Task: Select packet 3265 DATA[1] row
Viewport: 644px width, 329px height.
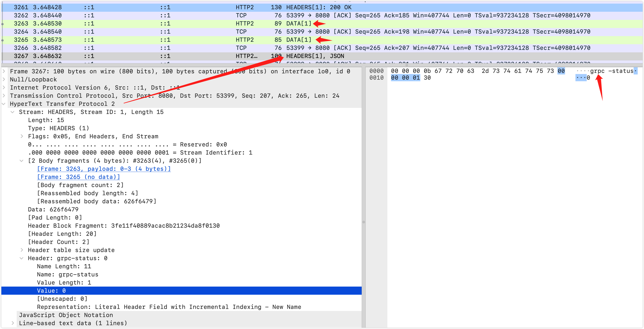Action: click(x=299, y=40)
